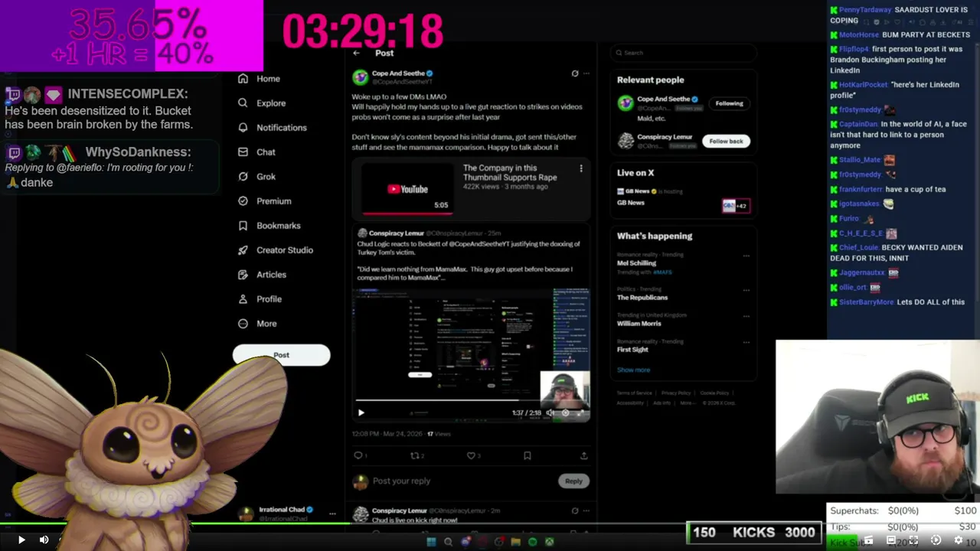Open options dots for The Republicans trend
This screenshot has height=551, width=980.
[x=746, y=290]
